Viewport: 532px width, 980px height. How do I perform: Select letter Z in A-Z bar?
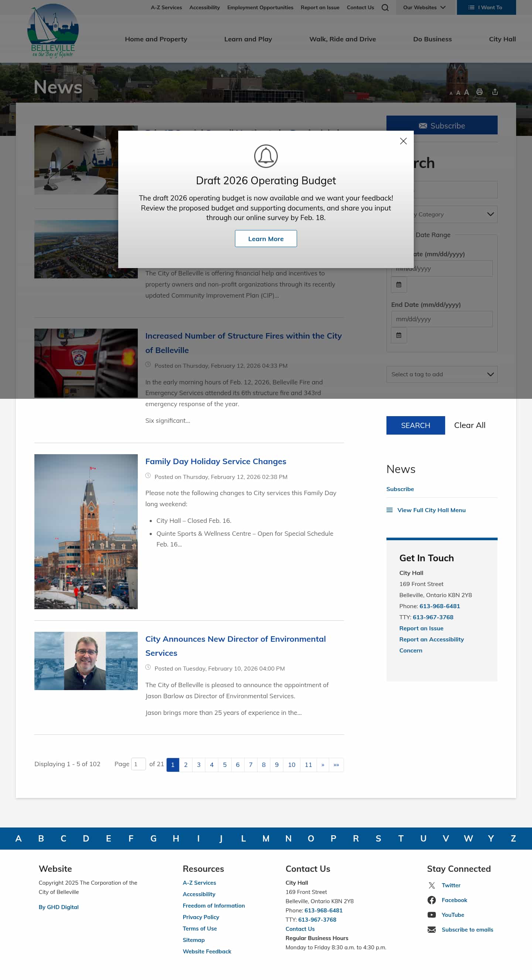click(513, 839)
